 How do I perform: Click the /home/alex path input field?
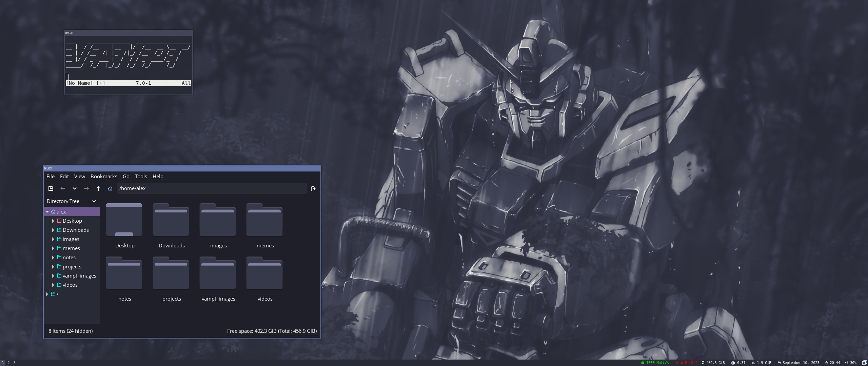[x=212, y=188]
